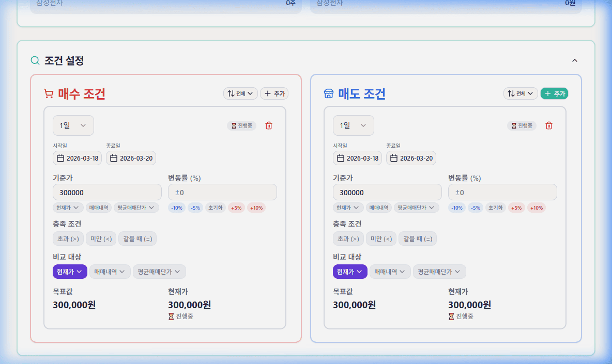Open the 전체 sort dropdown in 매도 조건

[x=521, y=93]
